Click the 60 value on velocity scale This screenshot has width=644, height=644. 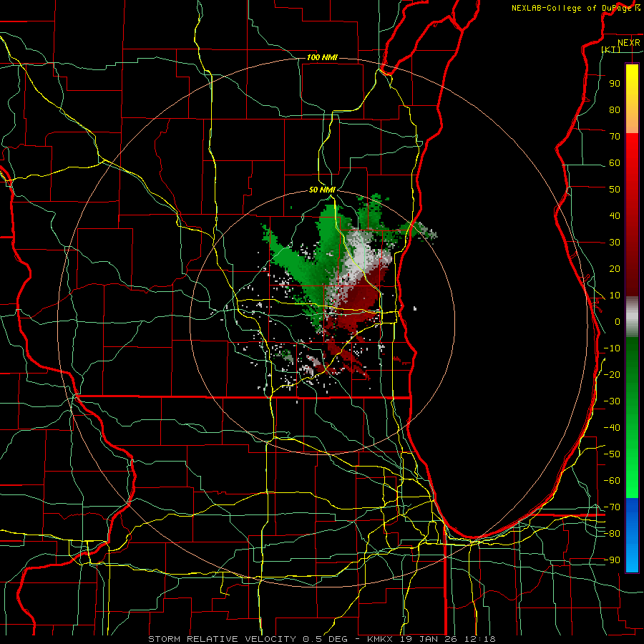tap(615, 162)
